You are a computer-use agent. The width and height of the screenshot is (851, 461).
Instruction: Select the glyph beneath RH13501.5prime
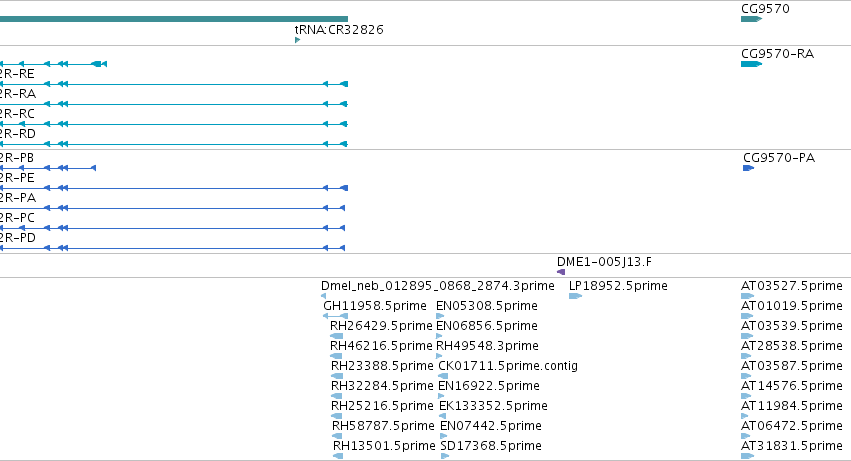point(338,456)
